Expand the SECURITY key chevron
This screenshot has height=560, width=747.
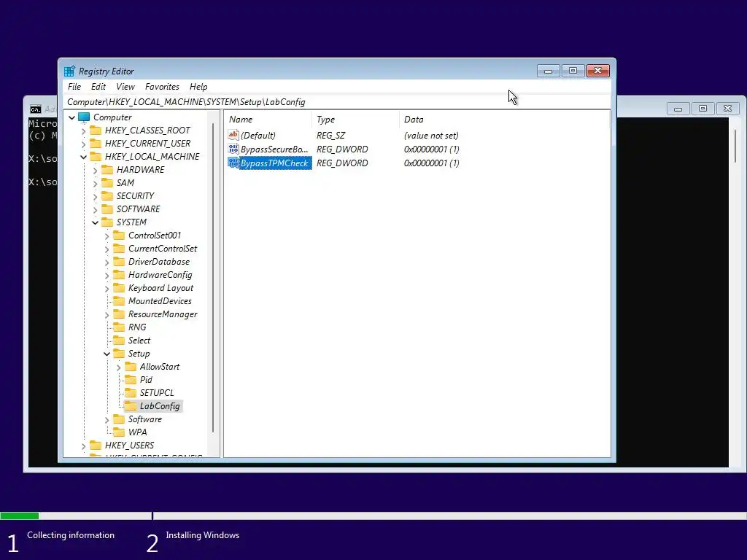point(96,196)
